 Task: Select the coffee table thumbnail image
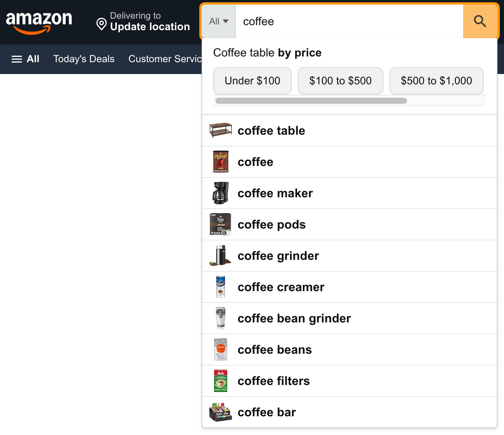[221, 130]
